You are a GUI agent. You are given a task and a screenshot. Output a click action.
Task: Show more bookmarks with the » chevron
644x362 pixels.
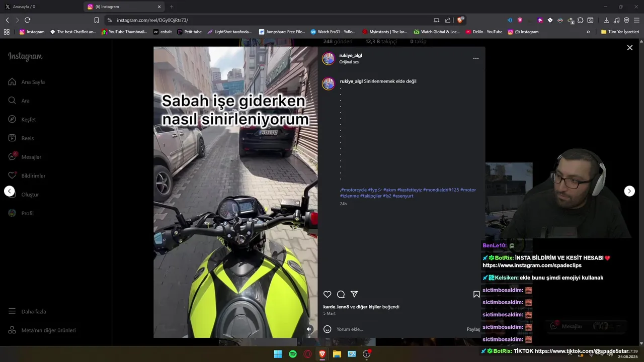click(x=588, y=32)
